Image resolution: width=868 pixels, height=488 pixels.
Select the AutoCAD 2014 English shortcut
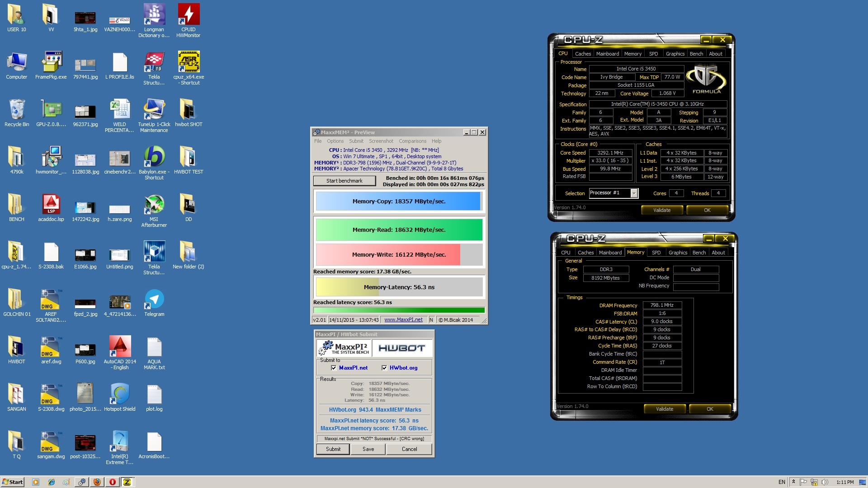pyautogui.click(x=120, y=352)
